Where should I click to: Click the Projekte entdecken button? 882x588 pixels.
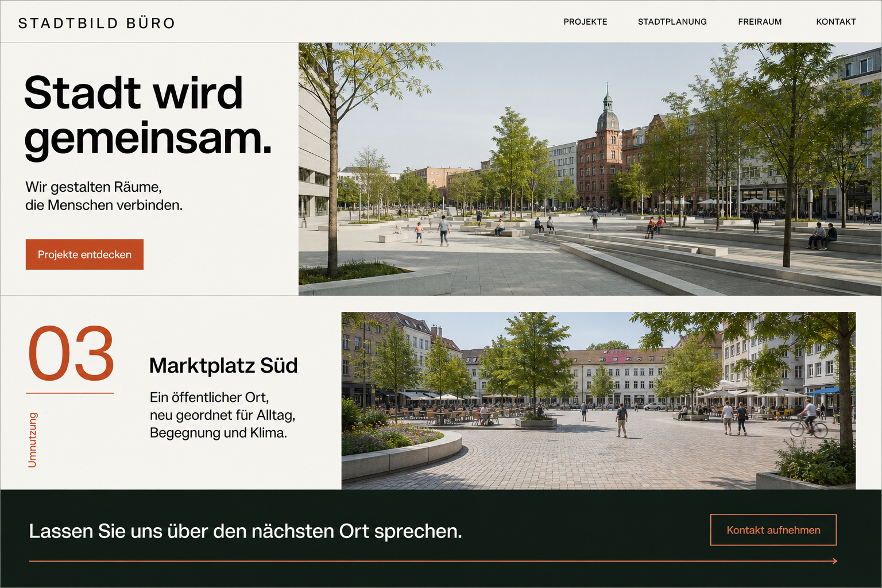(84, 254)
